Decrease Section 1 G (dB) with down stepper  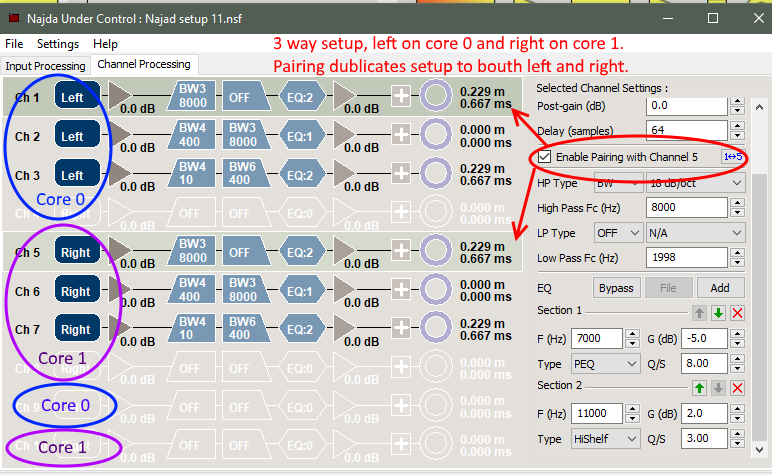(737, 344)
